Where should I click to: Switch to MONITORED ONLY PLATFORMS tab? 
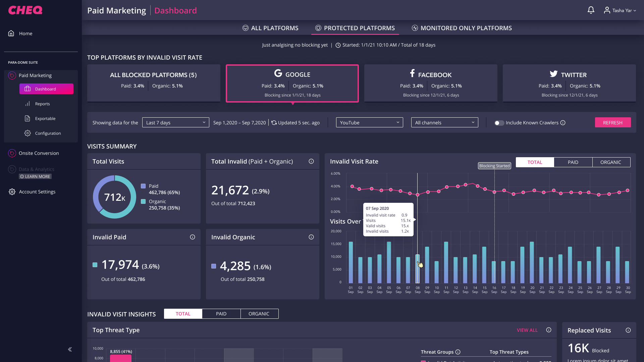[462, 28]
